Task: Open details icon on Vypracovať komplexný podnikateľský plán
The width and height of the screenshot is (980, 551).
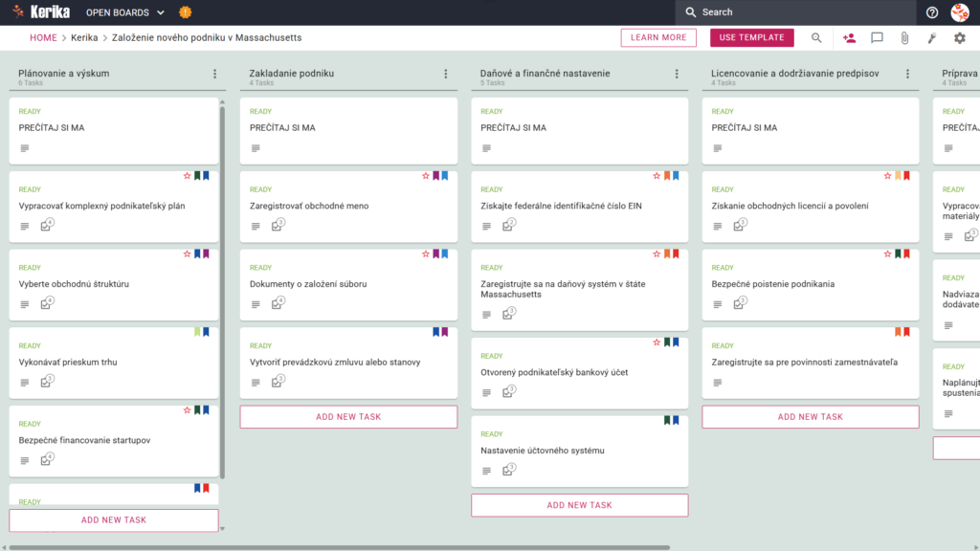Action: 24,226
